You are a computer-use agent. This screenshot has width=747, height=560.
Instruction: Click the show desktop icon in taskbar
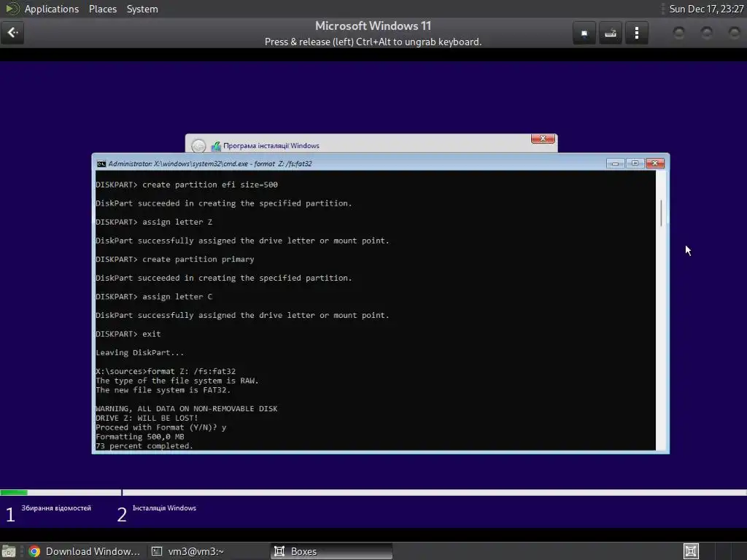pos(9,551)
